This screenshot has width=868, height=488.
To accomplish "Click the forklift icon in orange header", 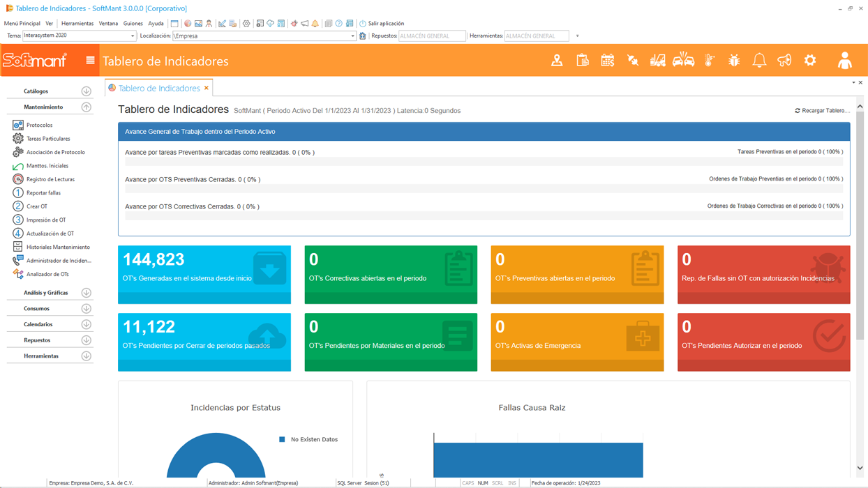I will [657, 61].
